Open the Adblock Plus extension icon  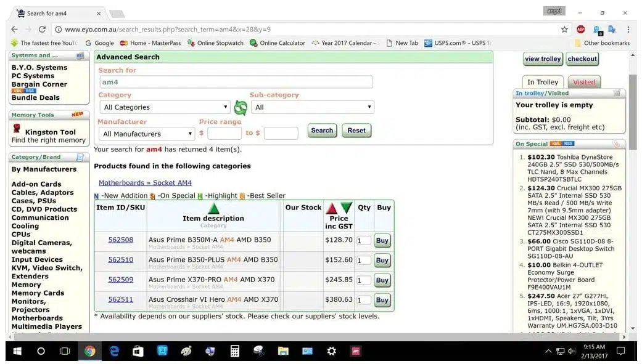(580, 30)
